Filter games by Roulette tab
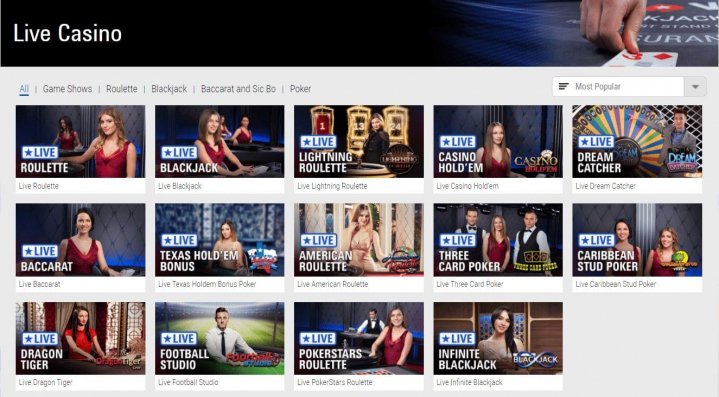This screenshot has width=719, height=397. [x=122, y=89]
